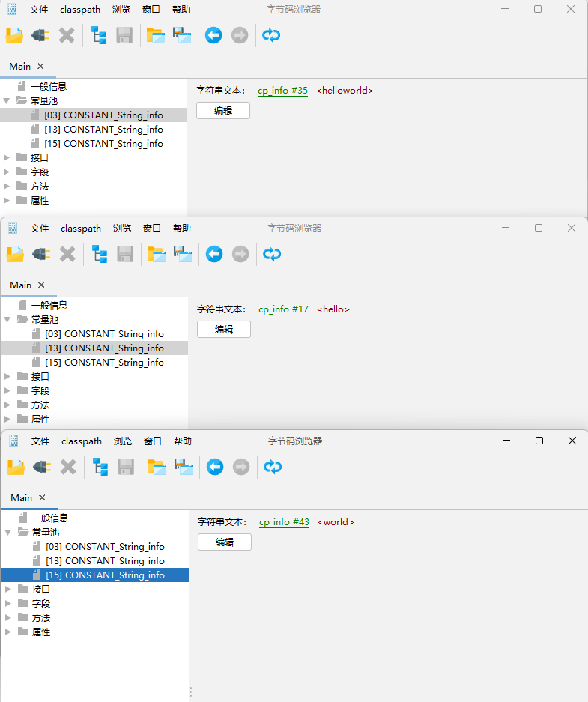Click save floppy icon in middle window
Viewport: 588px width, 702px height.
click(x=125, y=254)
